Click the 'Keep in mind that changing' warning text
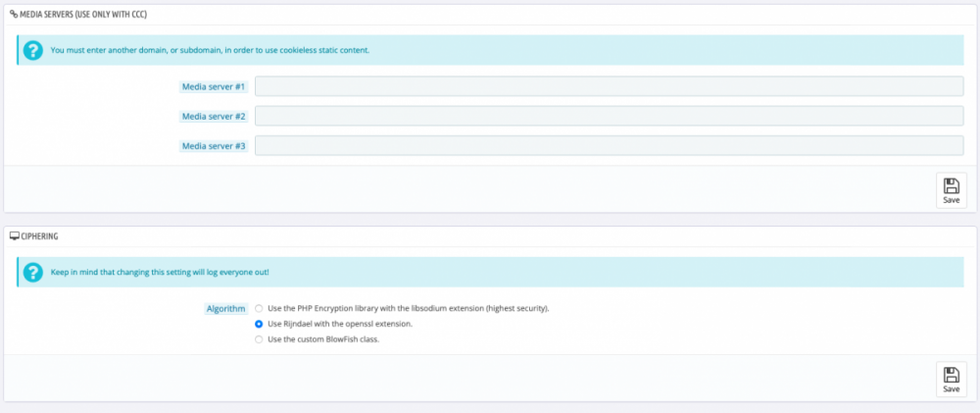Image resolution: width=980 pixels, height=413 pixels. 160,272
